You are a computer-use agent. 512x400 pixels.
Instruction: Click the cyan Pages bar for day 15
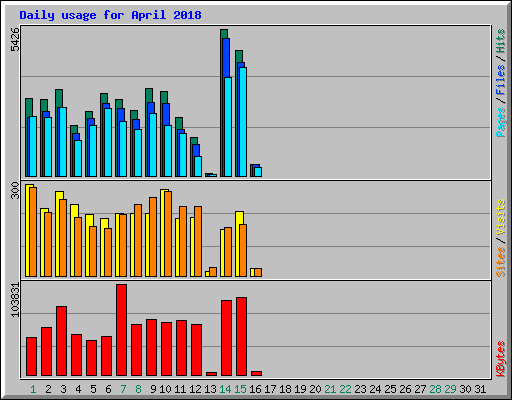tap(243, 122)
